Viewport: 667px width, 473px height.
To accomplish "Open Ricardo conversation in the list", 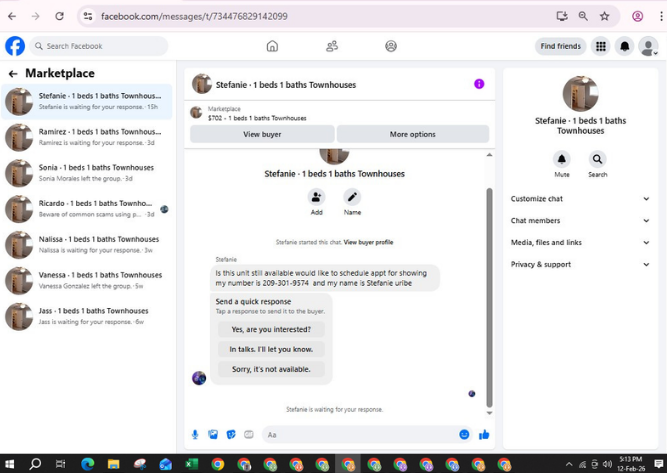I will (87, 209).
